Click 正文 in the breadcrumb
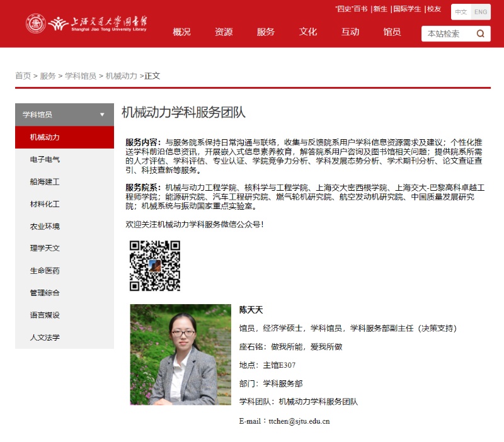The width and height of the screenshot is (504, 442). [x=152, y=76]
